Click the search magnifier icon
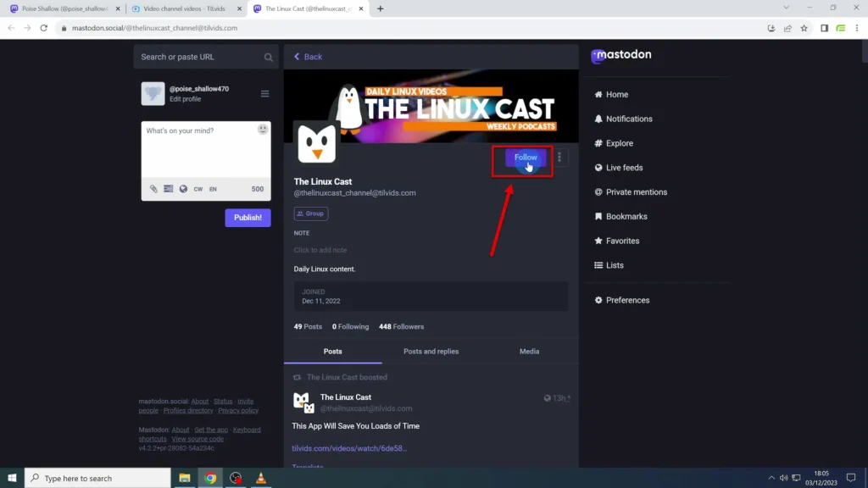 coord(268,57)
